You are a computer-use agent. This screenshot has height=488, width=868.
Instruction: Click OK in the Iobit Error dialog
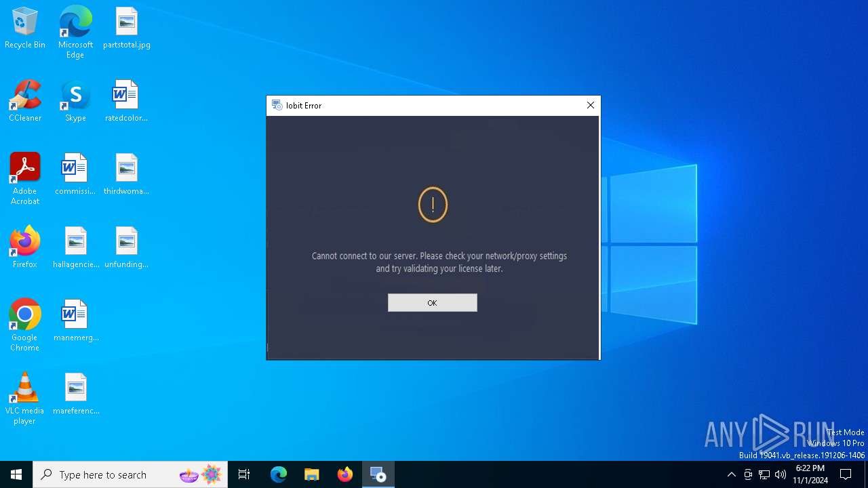pyautogui.click(x=432, y=303)
